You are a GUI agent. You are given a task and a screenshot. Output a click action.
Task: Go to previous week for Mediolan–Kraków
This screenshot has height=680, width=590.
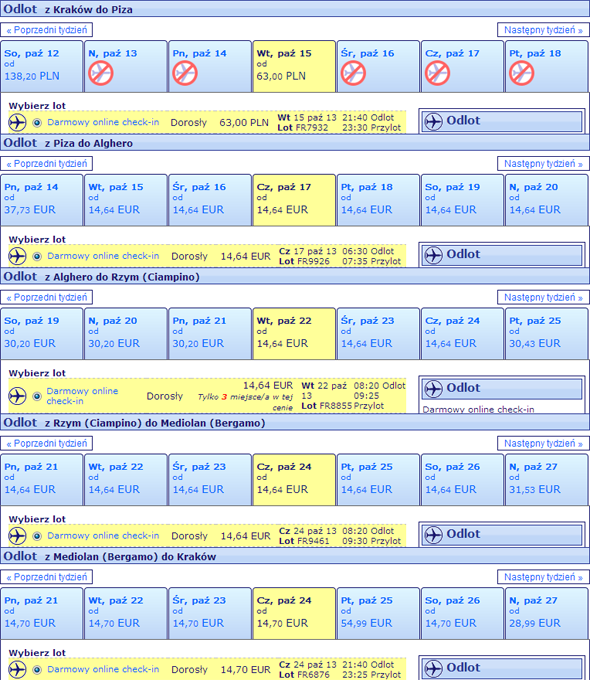point(46,577)
